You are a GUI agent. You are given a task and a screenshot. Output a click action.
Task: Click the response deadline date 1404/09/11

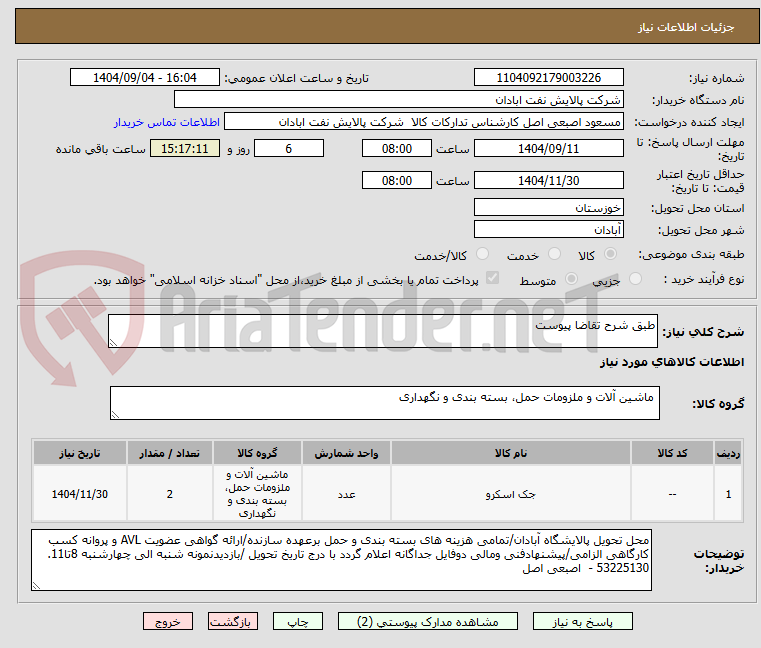548,149
